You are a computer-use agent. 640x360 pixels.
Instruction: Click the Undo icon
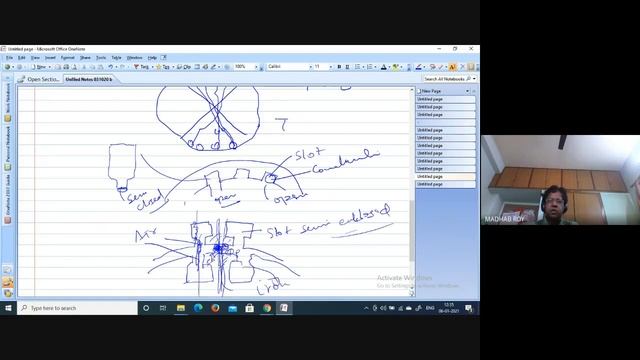tap(111, 67)
